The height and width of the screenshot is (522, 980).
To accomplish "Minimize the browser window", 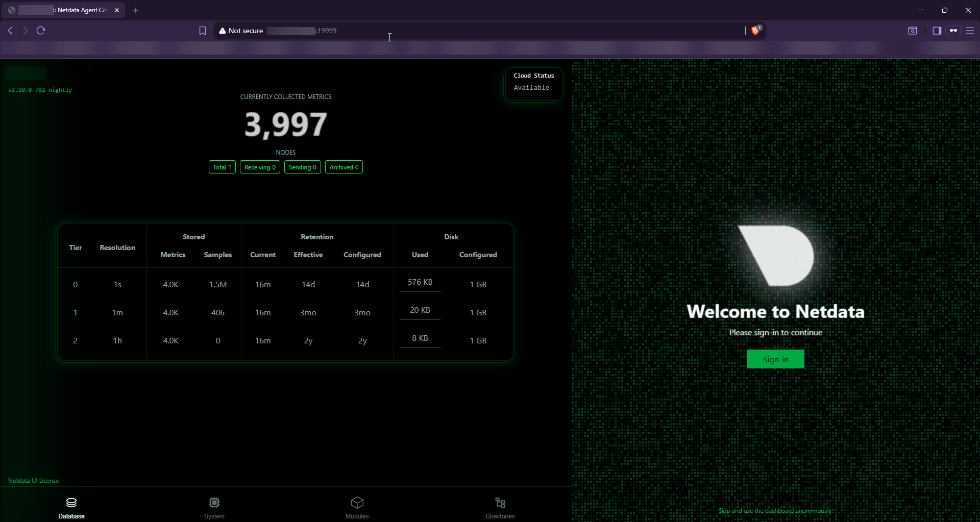I will [x=921, y=10].
